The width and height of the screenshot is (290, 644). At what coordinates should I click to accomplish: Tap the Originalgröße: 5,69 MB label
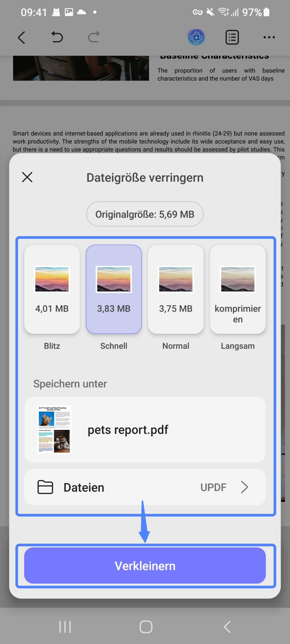click(x=145, y=214)
